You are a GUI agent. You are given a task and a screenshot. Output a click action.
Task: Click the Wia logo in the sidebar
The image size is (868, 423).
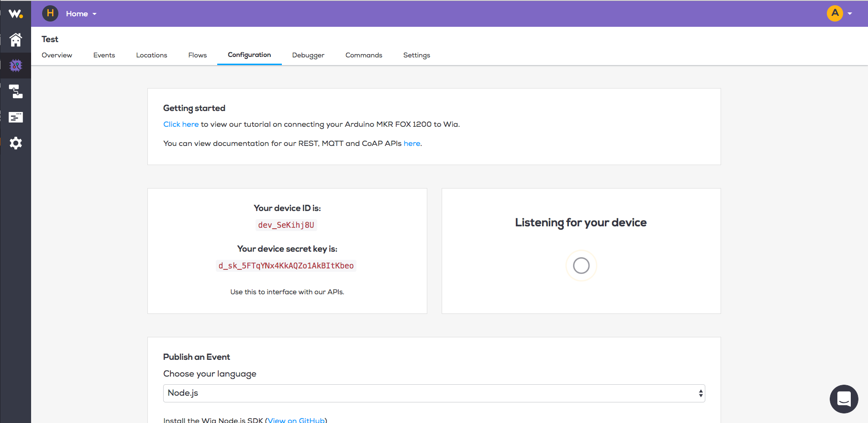click(15, 14)
